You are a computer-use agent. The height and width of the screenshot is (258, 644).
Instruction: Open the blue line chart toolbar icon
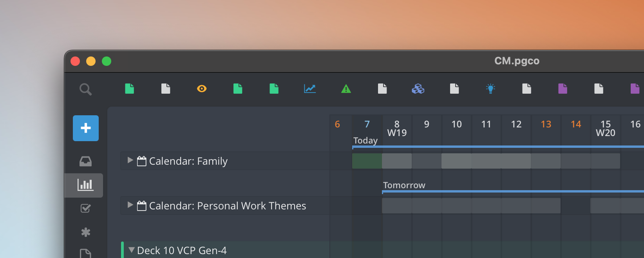(x=310, y=89)
